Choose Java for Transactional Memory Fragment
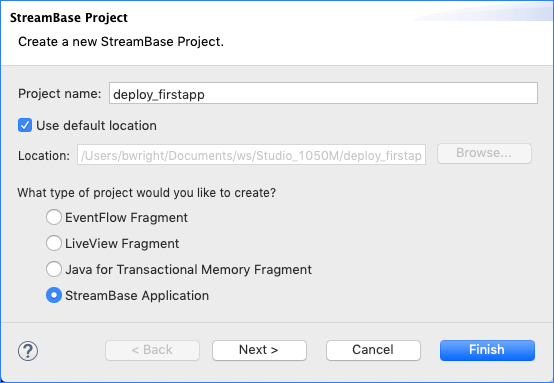This screenshot has height=383, width=554. [x=54, y=269]
